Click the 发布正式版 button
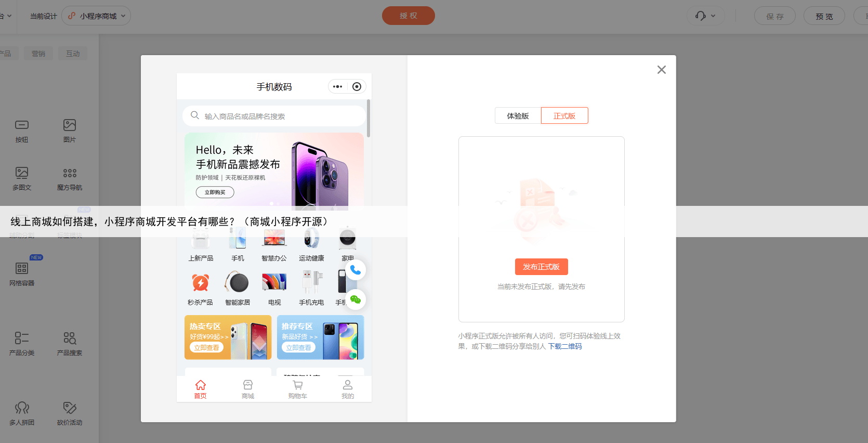The width and height of the screenshot is (868, 443). [541, 267]
